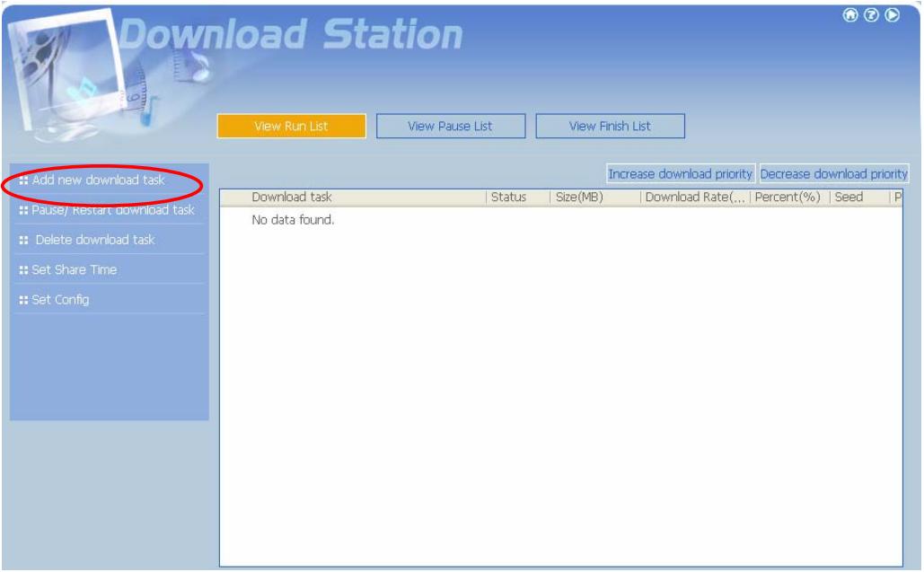Screen dimensions: 924x572
Task: Click the arrow logout icon at top right
Action: coord(893,14)
